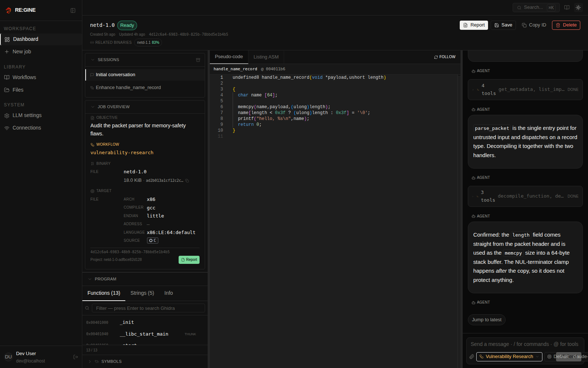Toggle the light/dark theme icon

(x=578, y=7)
